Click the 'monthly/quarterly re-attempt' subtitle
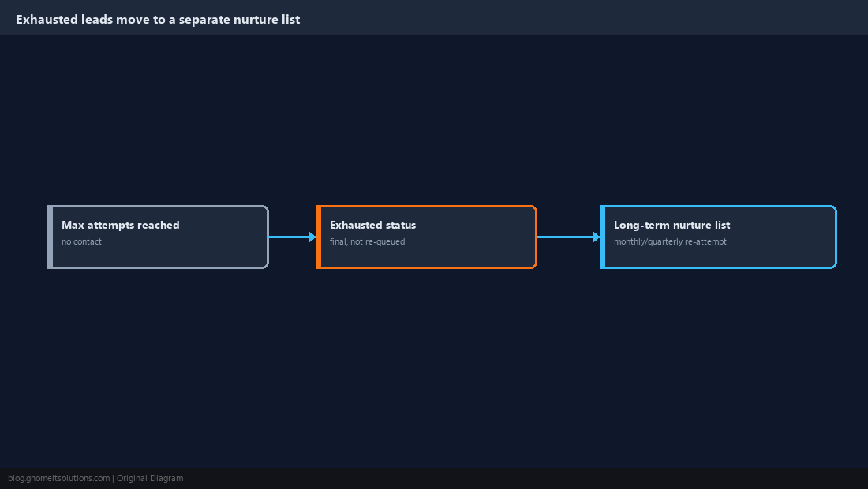 pos(670,241)
